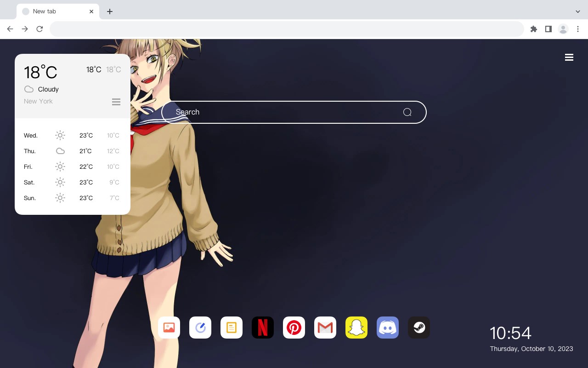Click the search magnifier icon
Screen dimensions: 588x368
pyautogui.click(x=407, y=112)
